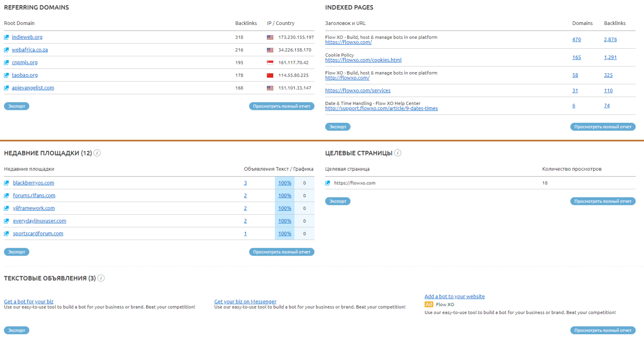Viewport: 644px width, 339px height.
Task: Select the 18 views count for https://flowxo.com
Action: pos(545,183)
